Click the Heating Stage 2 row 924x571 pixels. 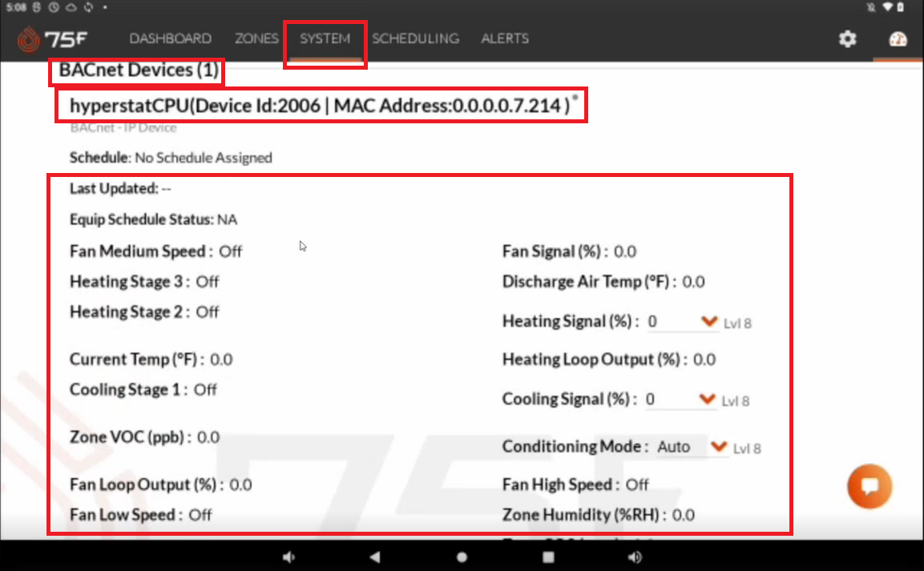click(144, 312)
